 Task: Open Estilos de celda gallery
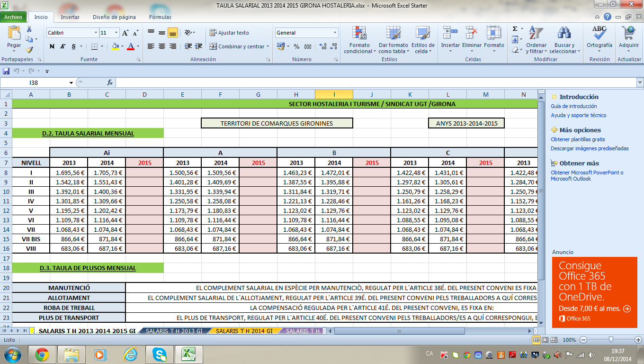click(422, 40)
